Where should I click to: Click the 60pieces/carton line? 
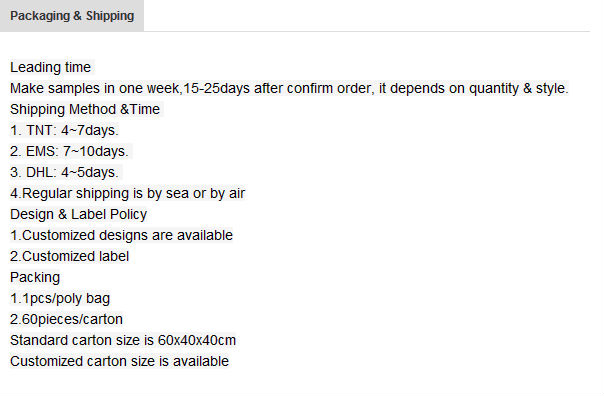pos(66,319)
